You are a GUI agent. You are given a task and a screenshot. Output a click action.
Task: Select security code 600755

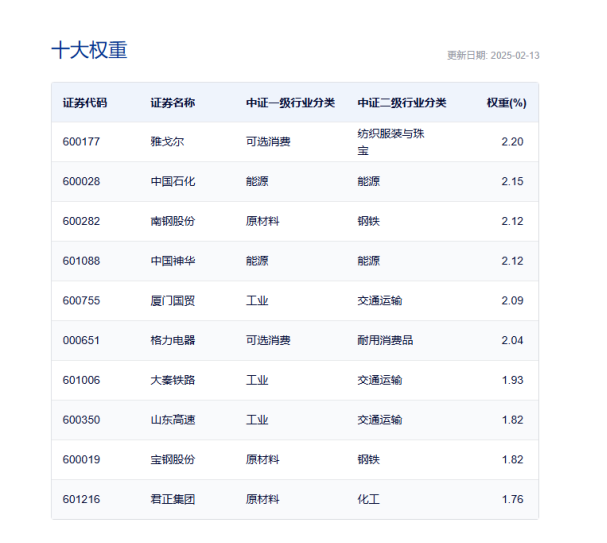coord(81,300)
